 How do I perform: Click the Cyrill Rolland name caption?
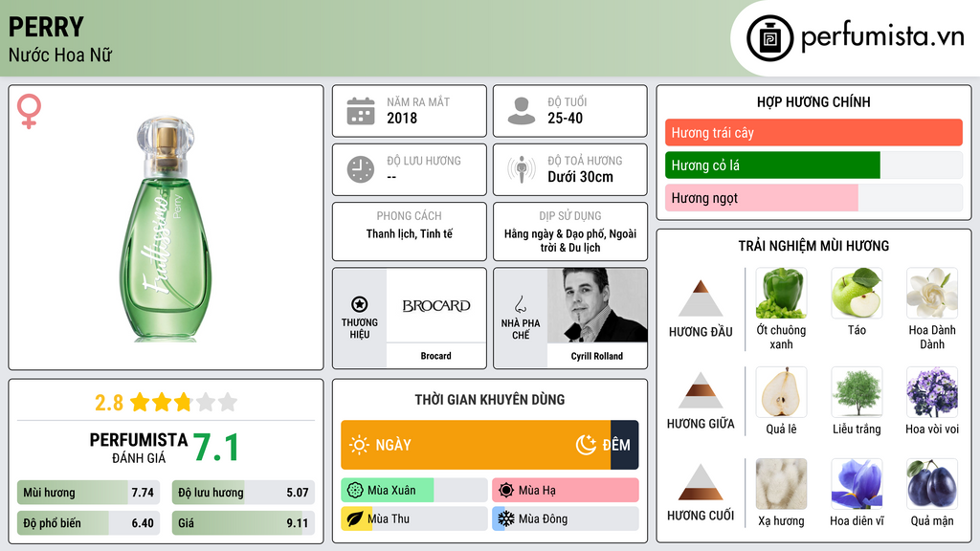coord(597,356)
